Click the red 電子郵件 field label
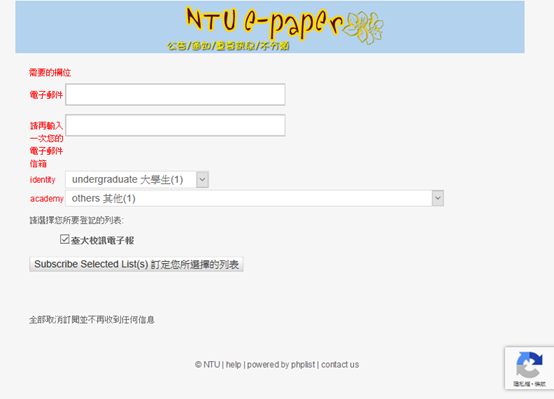554x399 pixels. (46, 95)
